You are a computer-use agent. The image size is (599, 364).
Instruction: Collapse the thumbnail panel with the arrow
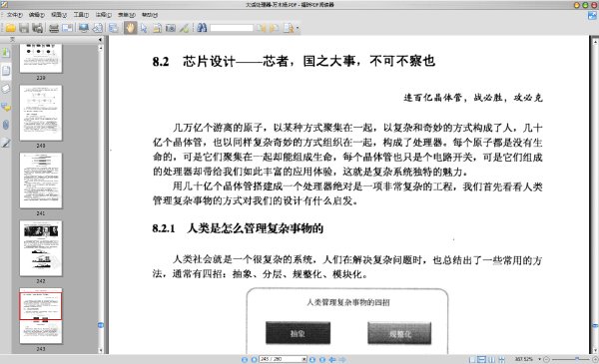pyautogui.click(x=100, y=39)
